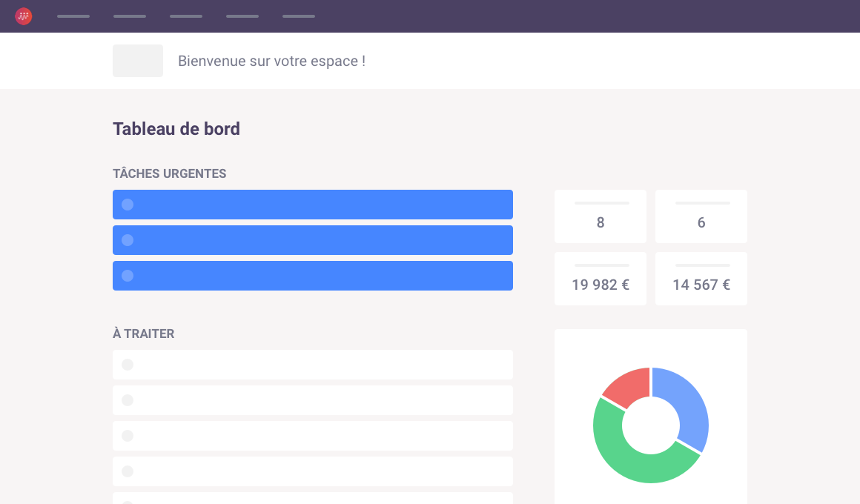Tick the circle on the third urgent task
Image resolution: width=860 pixels, height=504 pixels.
pyautogui.click(x=128, y=276)
